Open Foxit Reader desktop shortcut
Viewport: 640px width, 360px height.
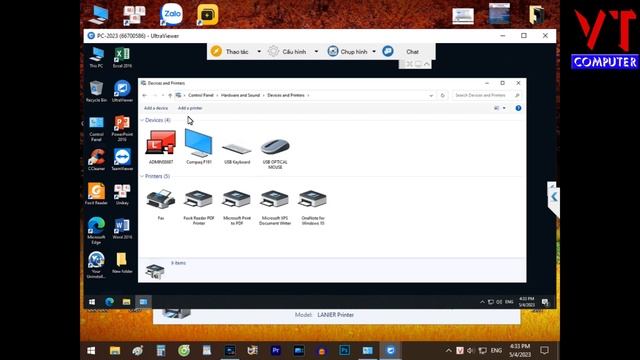pyautogui.click(x=96, y=194)
